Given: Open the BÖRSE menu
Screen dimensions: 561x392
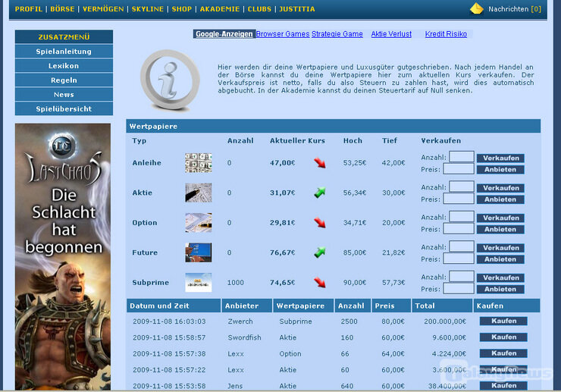Looking at the screenshot, I should pos(62,9).
